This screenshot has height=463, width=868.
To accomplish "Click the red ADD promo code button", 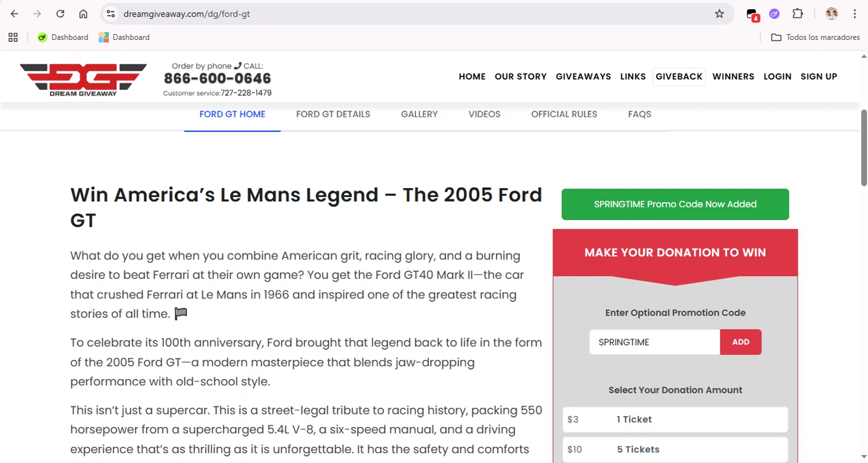I will pyautogui.click(x=740, y=342).
